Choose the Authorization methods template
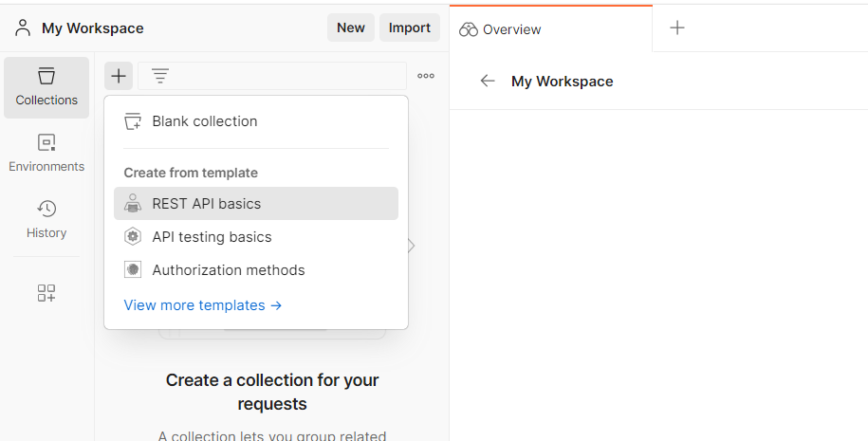868x441 pixels. 228,270
